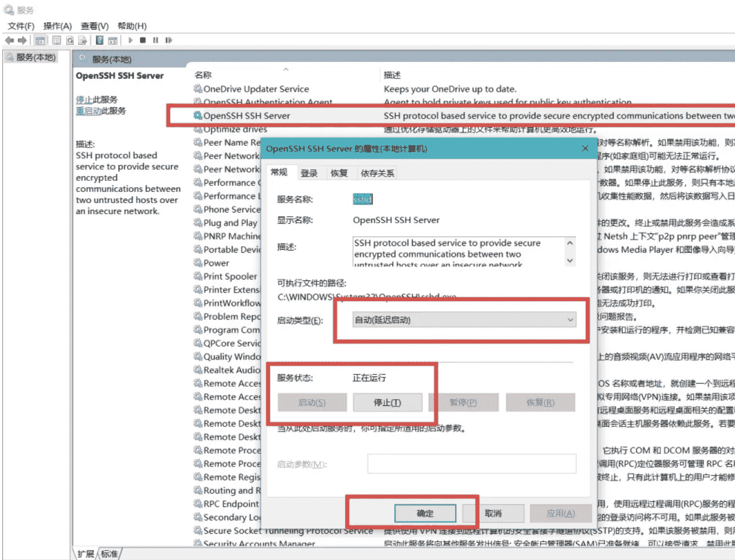Click the gear icon of OpenSSH SSH Server row
Screen dimensions: 735x560
(x=198, y=115)
